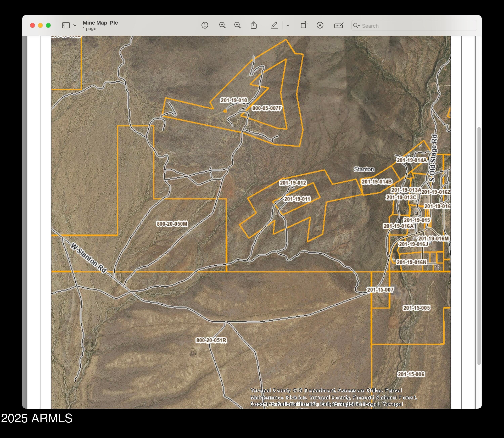Enter full screen with the green button
504x438 pixels.
[48, 25]
